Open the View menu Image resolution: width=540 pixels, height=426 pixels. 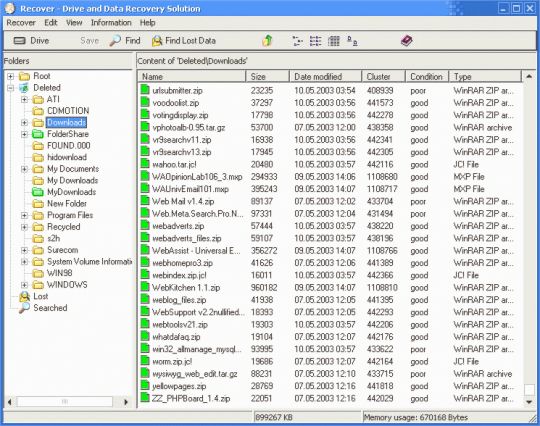click(74, 23)
